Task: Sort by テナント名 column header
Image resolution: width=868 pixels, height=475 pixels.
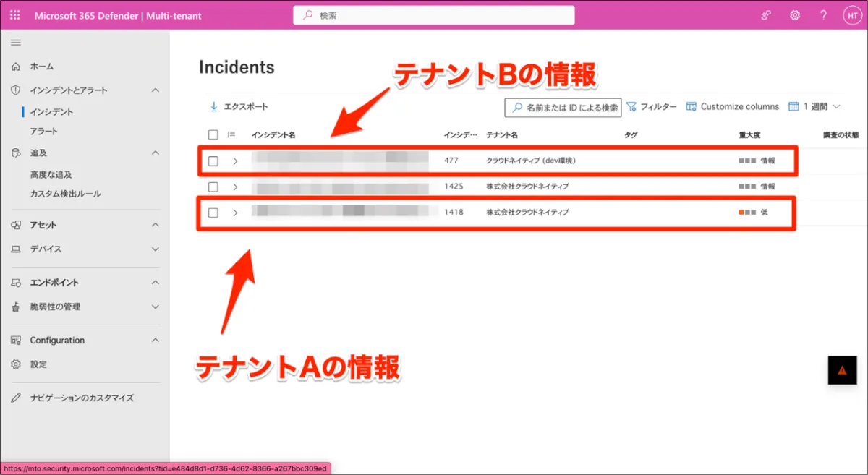Action: point(502,134)
